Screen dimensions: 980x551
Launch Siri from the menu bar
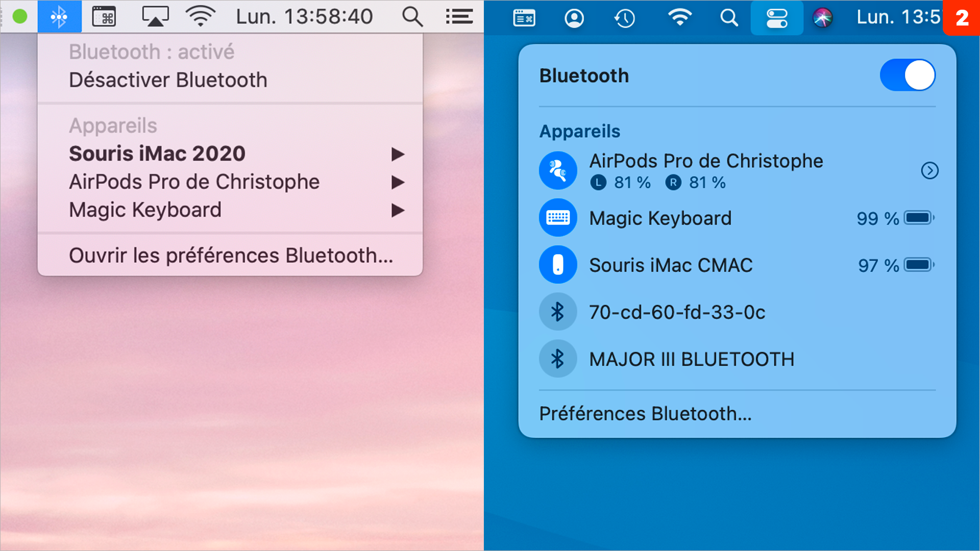click(822, 18)
